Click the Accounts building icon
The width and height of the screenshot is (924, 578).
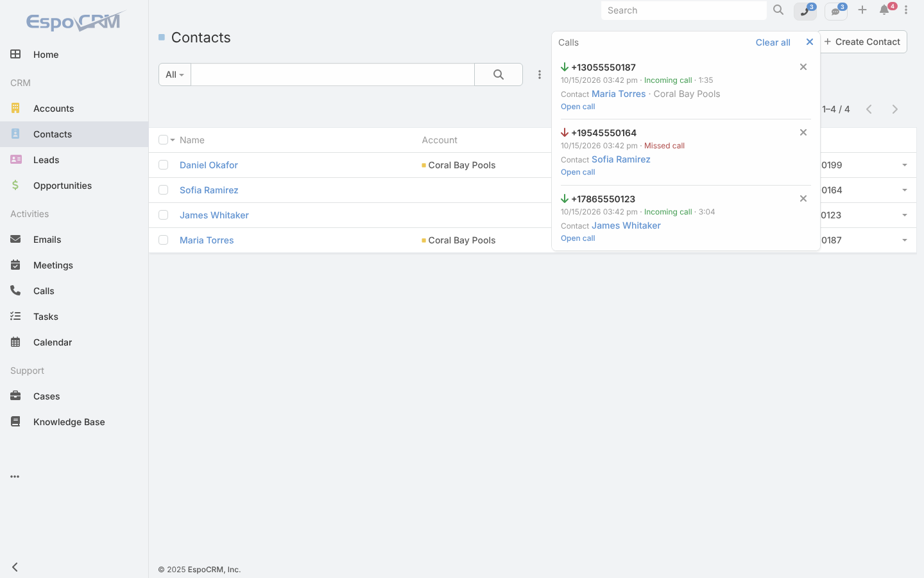(15, 109)
